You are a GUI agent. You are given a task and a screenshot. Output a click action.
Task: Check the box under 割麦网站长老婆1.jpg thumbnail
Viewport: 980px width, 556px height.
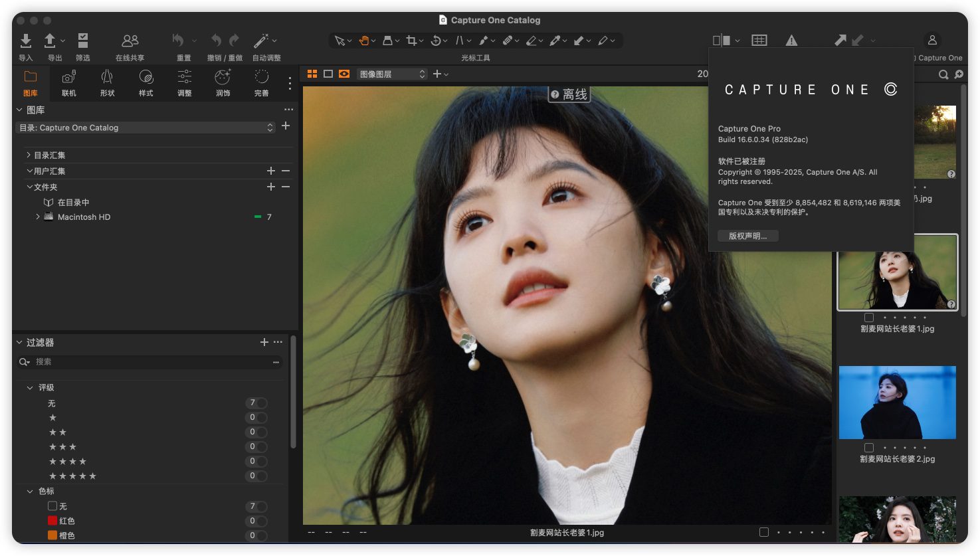[869, 318]
